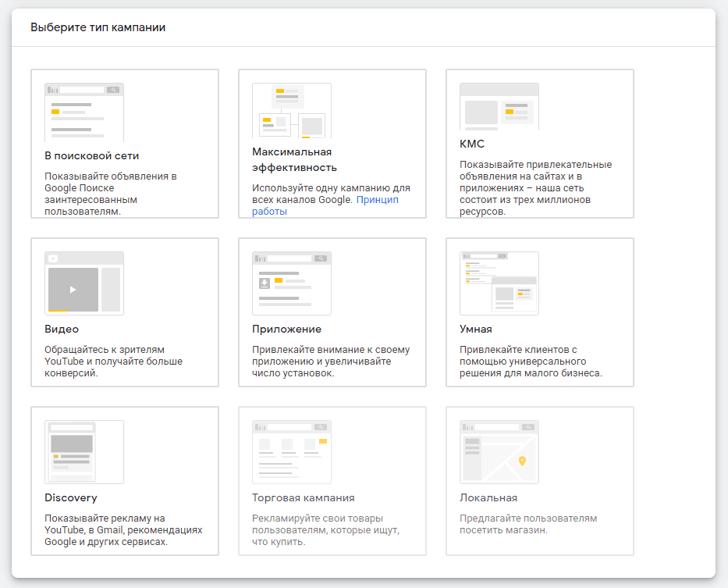Choose the Приложение campaign title
Viewport: 728px width, 588px height.
[286, 329]
